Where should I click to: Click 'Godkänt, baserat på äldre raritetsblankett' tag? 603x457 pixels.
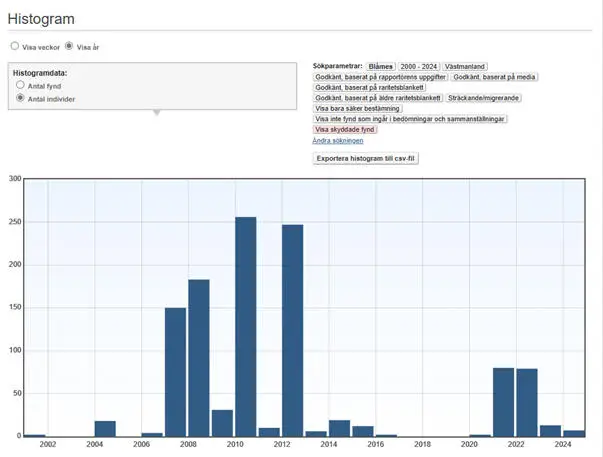click(x=378, y=98)
